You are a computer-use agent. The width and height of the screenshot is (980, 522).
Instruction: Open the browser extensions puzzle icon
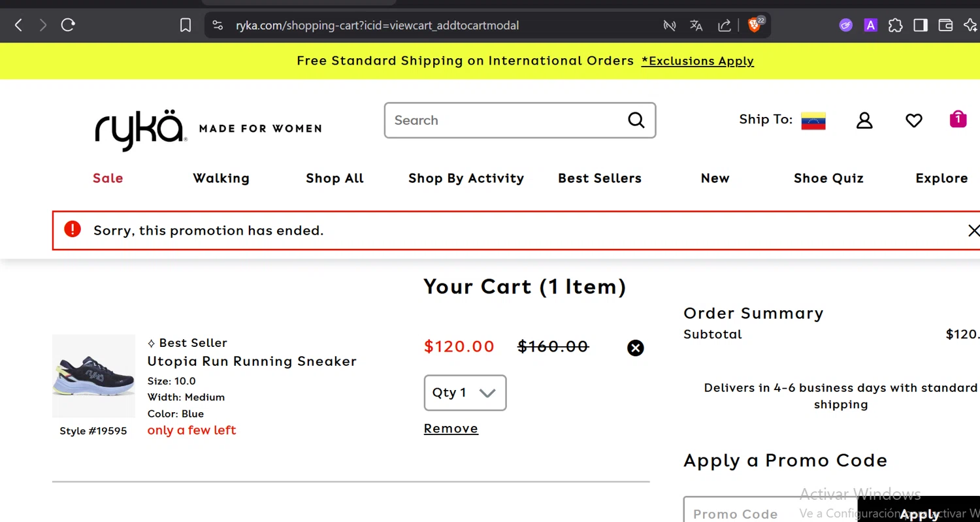click(896, 25)
